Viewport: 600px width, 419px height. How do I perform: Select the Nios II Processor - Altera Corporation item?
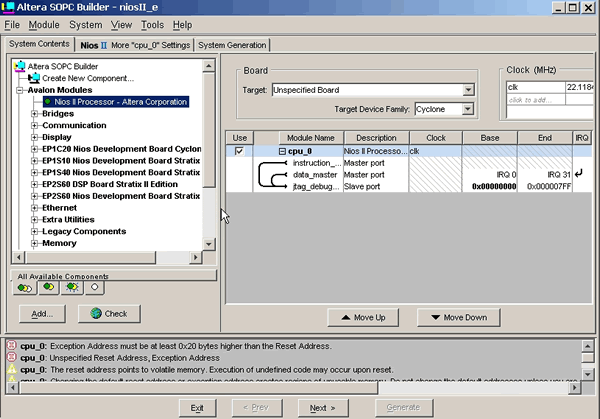(x=116, y=102)
